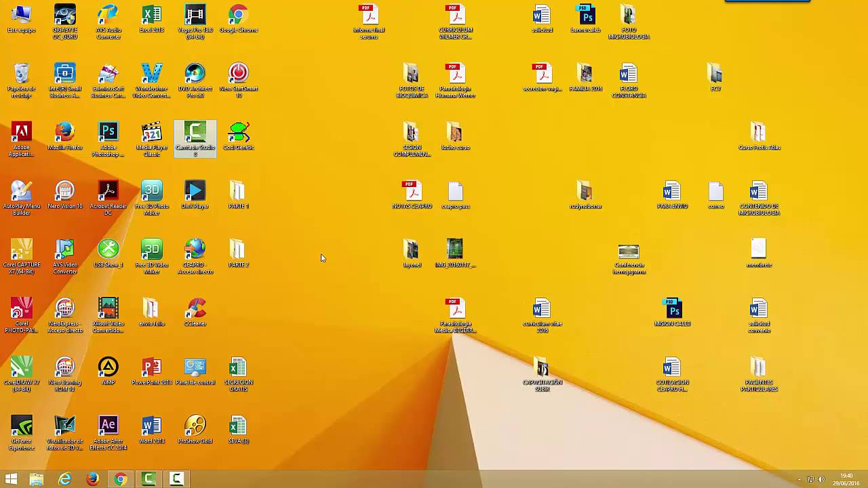868x488 pixels.
Task: Launch Internet Explorer from the taskbar
Action: (64, 479)
